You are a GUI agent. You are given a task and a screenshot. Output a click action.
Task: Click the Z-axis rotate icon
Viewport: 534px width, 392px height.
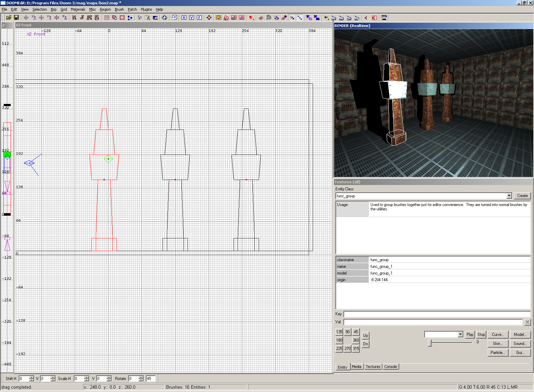(x=64, y=18)
